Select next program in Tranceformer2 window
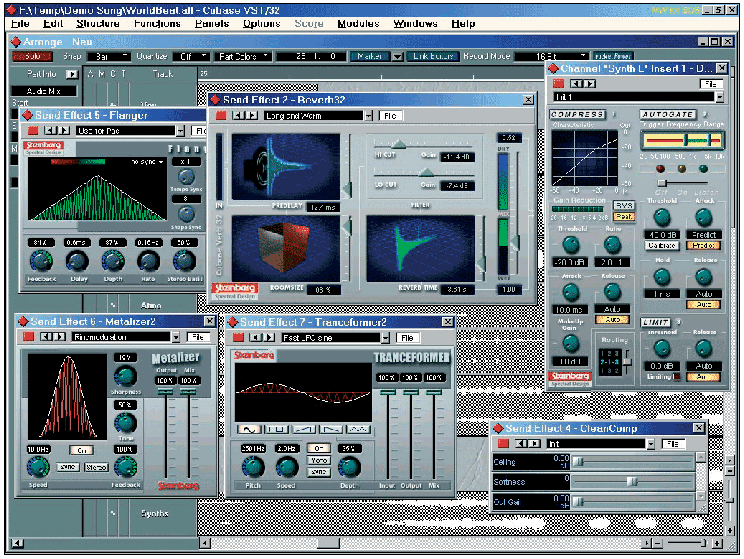The image size is (744, 559). (x=270, y=337)
